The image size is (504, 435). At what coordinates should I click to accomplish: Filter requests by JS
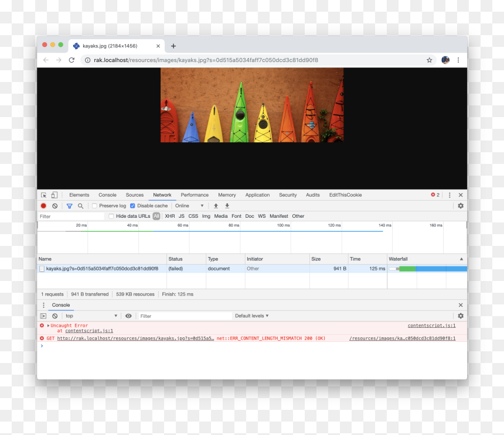pyautogui.click(x=182, y=216)
